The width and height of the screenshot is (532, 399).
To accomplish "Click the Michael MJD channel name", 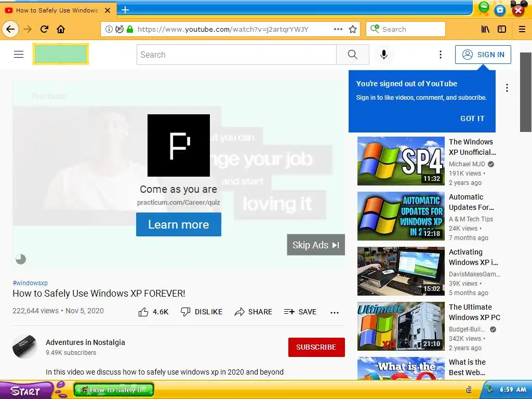I will click(x=467, y=164).
